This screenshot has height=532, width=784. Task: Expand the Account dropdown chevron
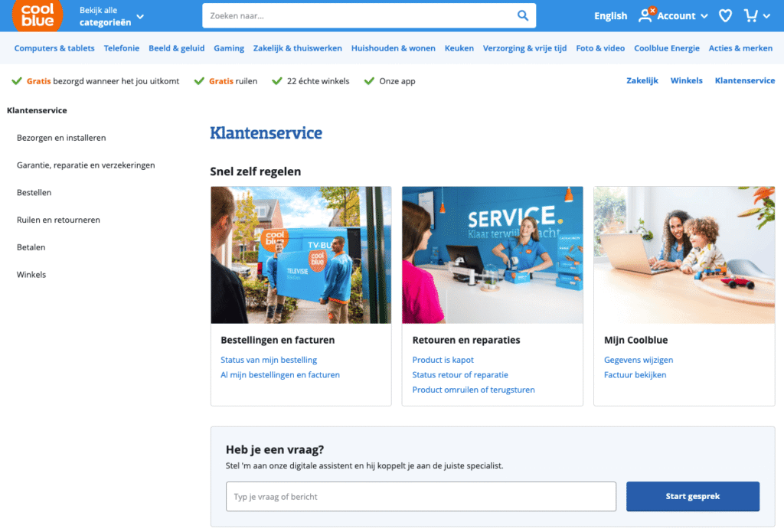[x=704, y=17]
